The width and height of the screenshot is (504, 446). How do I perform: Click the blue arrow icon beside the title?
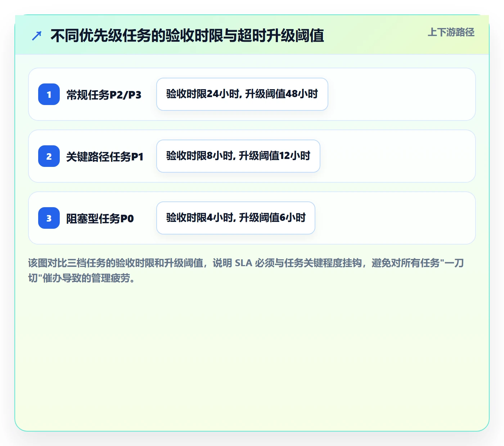pos(37,36)
